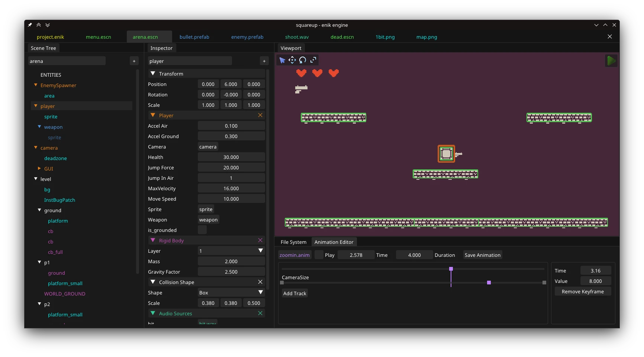Click the animation timeline playhead handle
The width and height of the screenshot is (644, 357).
(451, 269)
